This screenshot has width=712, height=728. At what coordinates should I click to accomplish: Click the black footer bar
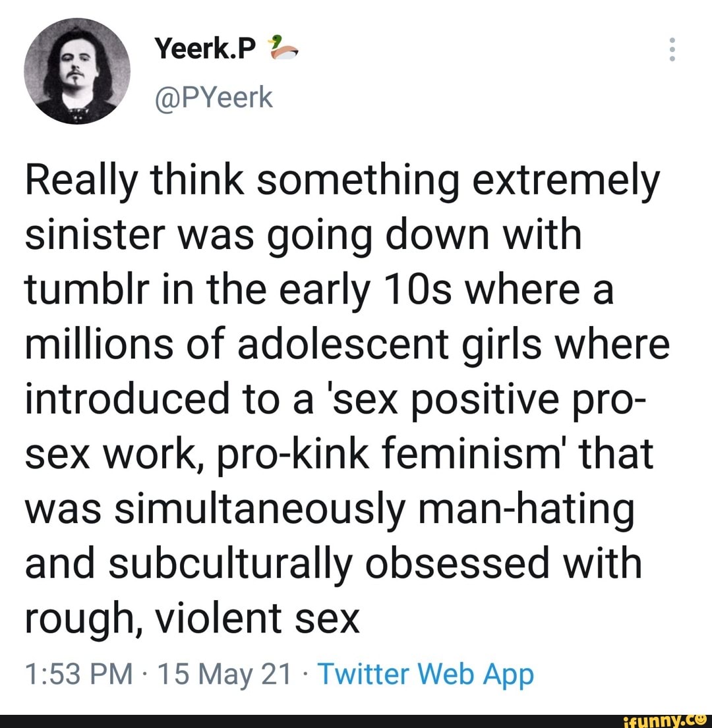pyautogui.click(x=356, y=721)
